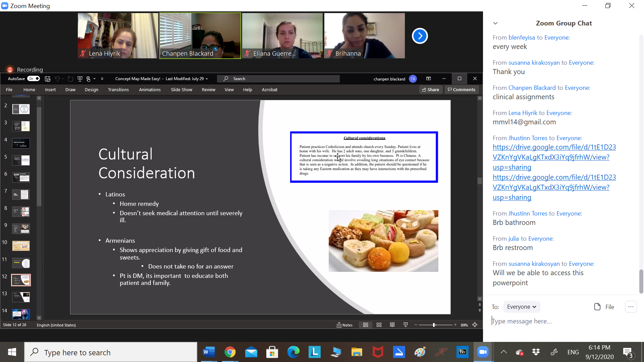Open the Transitions tab
644x362 pixels.
[118, 89]
